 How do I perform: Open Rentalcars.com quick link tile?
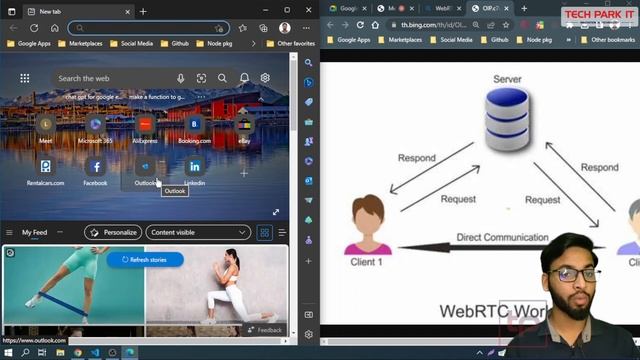click(45, 172)
